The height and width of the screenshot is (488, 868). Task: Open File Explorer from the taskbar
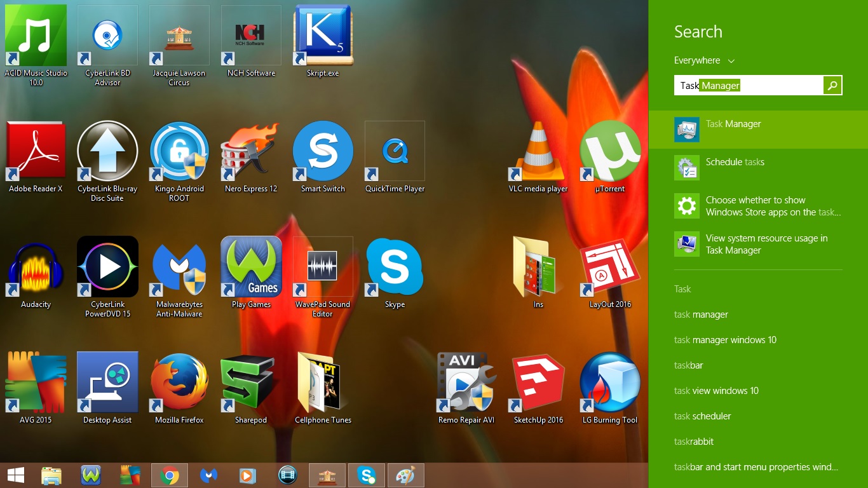(51, 475)
